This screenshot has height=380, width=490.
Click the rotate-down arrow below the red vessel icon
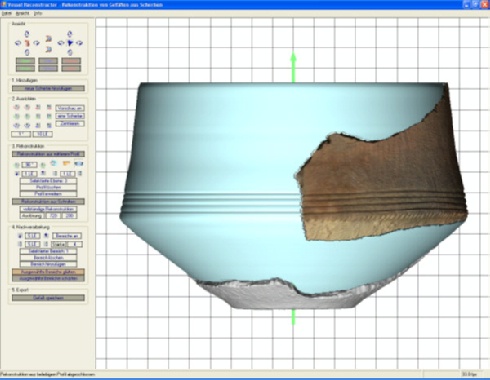tap(27, 52)
